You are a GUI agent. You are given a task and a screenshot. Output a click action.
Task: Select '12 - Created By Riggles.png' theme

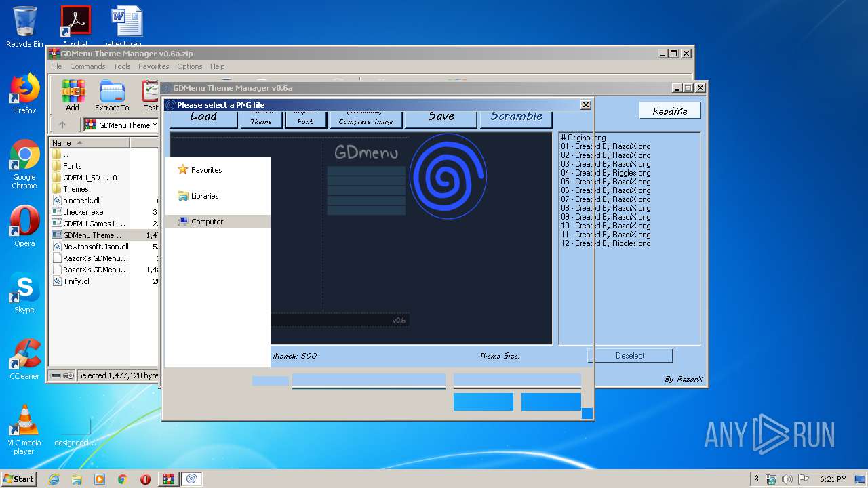click(606, 243)
